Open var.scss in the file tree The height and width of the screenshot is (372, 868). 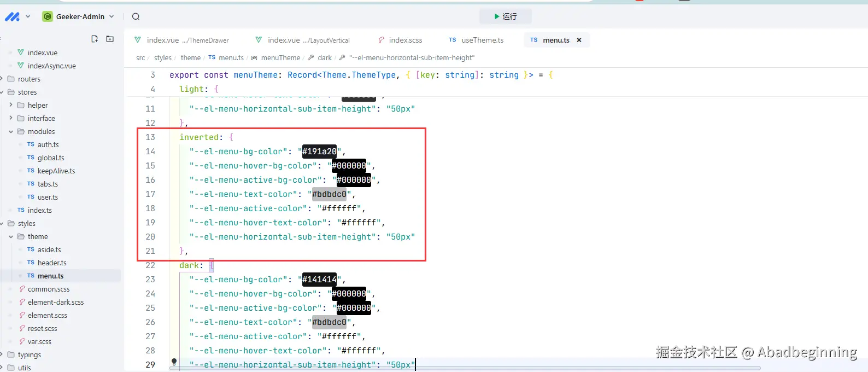point(39,341)
